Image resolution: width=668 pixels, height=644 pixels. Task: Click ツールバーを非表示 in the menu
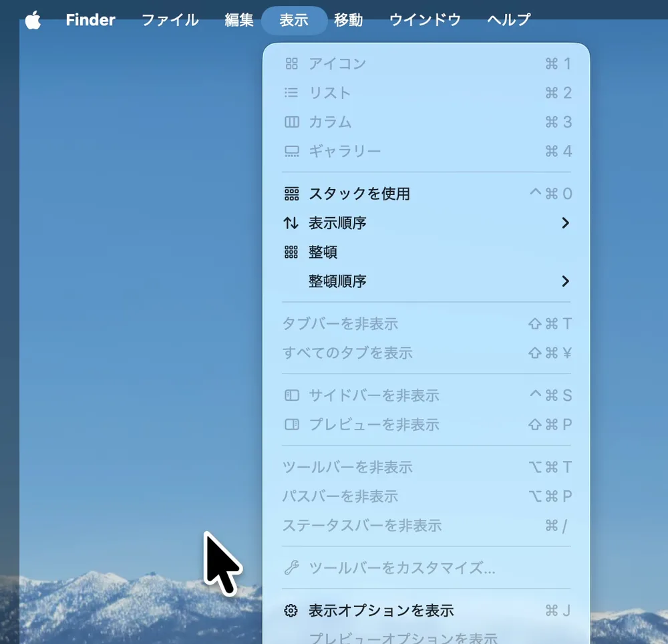(x=426, y=467)
